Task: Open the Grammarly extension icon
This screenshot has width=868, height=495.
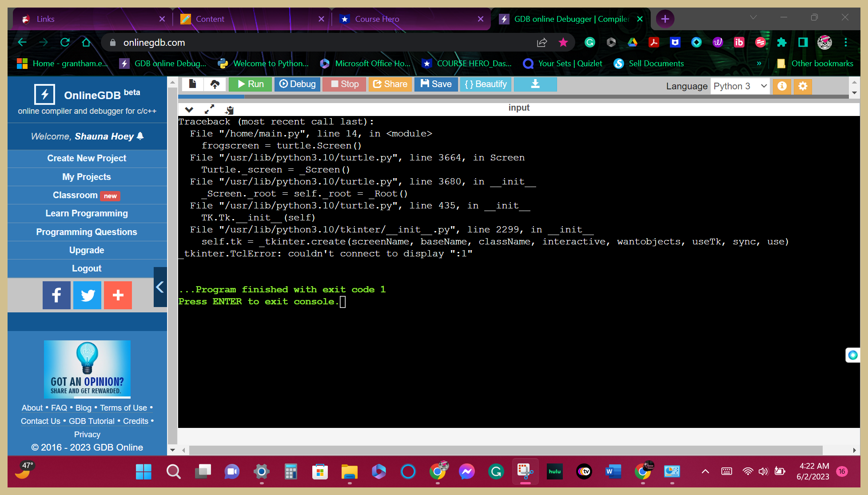Action: [x=590, y=42]
